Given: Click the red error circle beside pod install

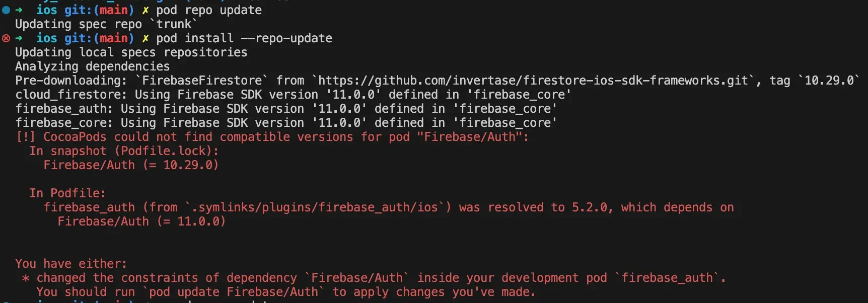Looking at the screenshot, I should (x=6, y=38).
